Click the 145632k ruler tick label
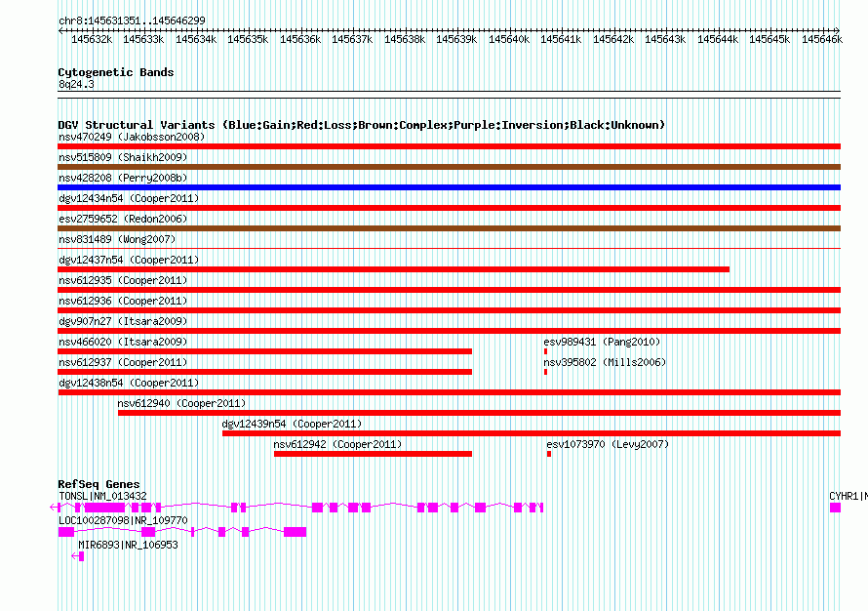Image resolution: width=868 pixels, height=611 pixels. [92, 39]
